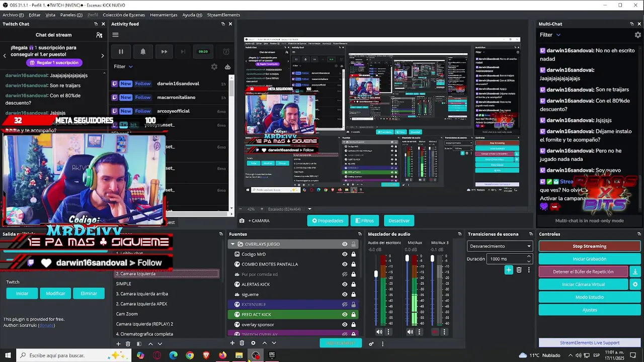
Task: Move selected source down in Fuentes
Action: click(x=274, y=343)
